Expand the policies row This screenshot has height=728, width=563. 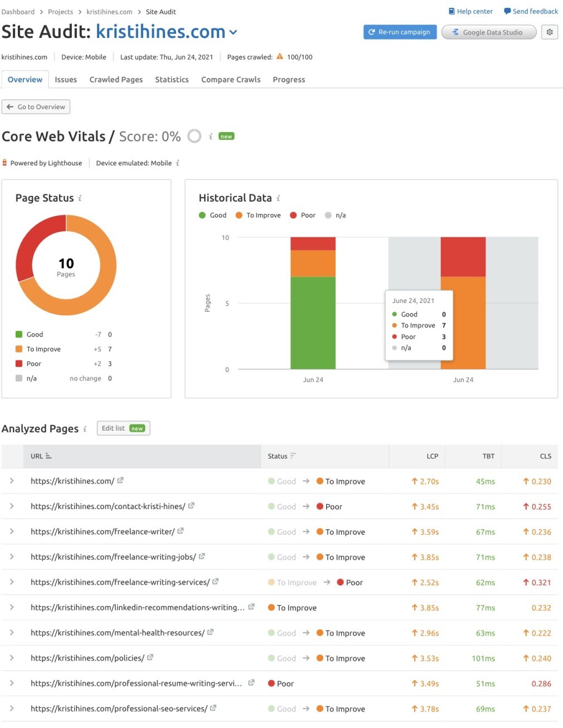tap(12, 658)
